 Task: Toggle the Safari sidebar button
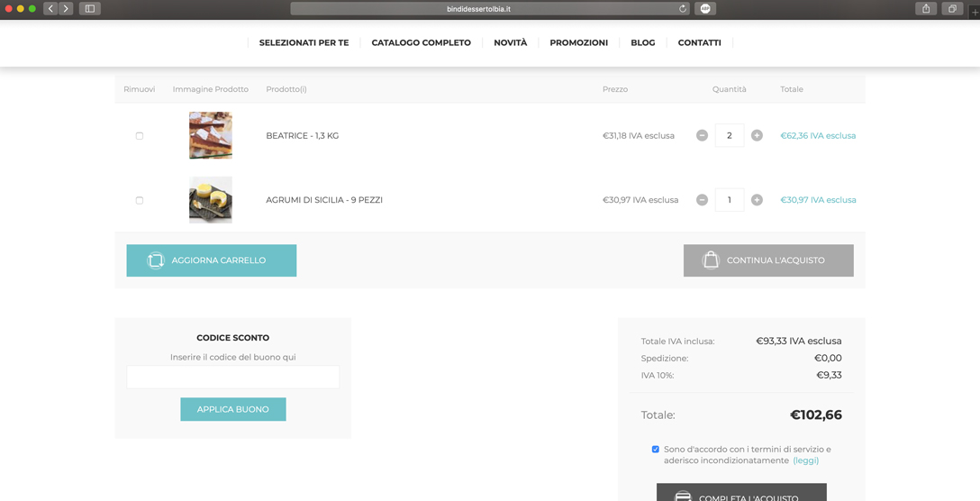point(90,9)
